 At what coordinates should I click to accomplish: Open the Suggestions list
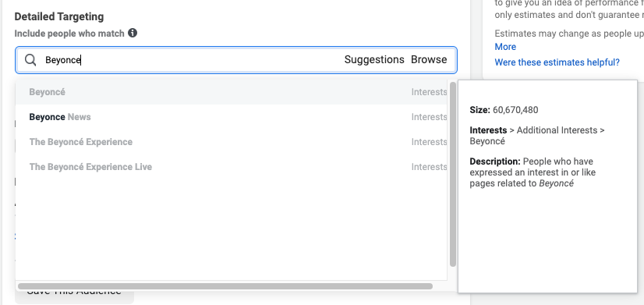pyautogui.click(x=374, y=59)
